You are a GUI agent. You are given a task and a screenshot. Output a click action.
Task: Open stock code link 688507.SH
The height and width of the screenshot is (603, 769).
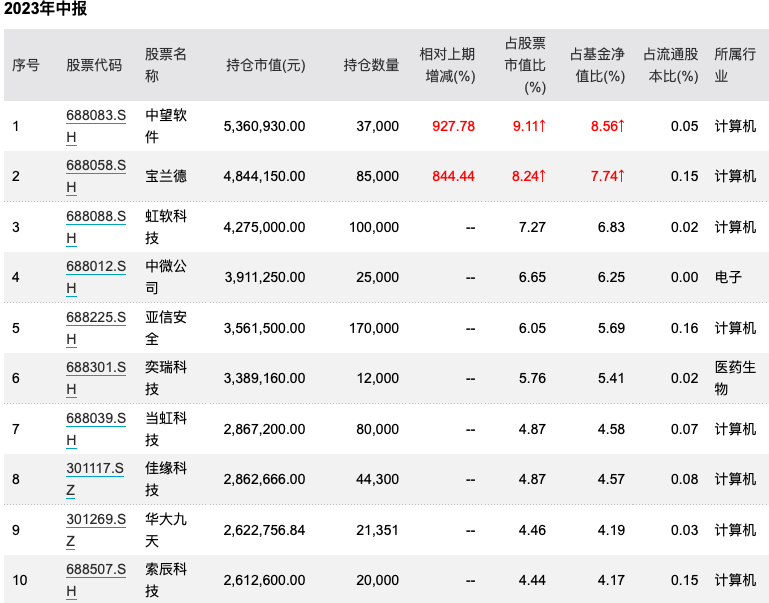click(96, 580)
